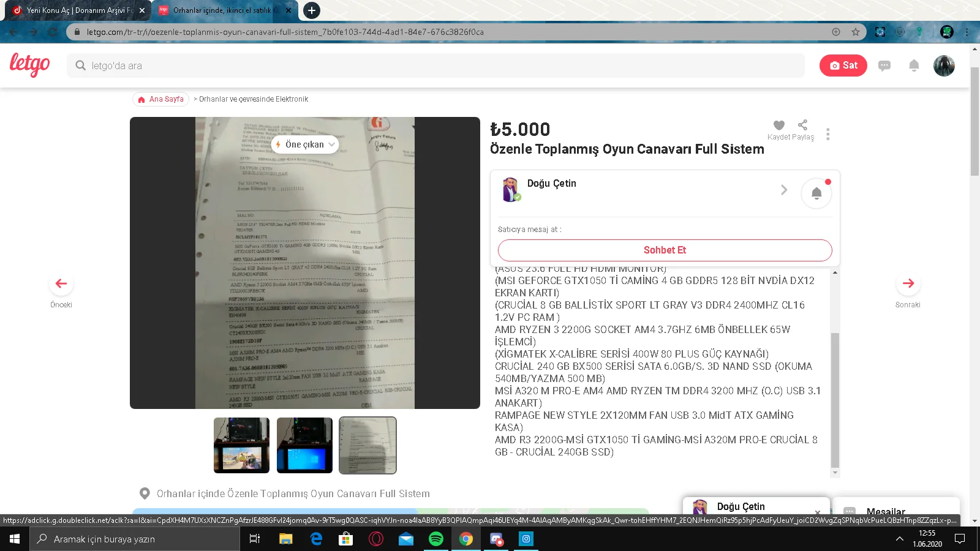Click the install plus icon in address bar
980x551 pixels.
836,32
